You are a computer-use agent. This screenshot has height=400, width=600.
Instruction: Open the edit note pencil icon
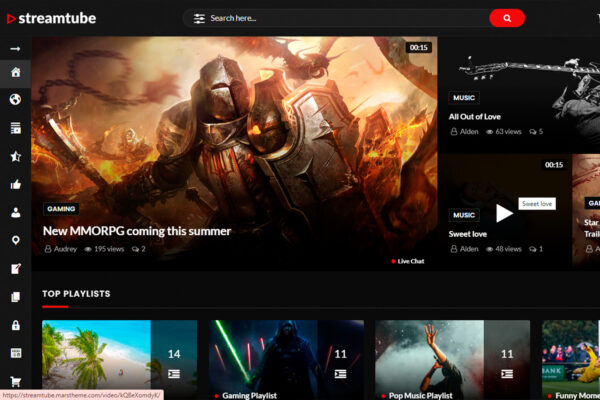[x=16, y=269]
